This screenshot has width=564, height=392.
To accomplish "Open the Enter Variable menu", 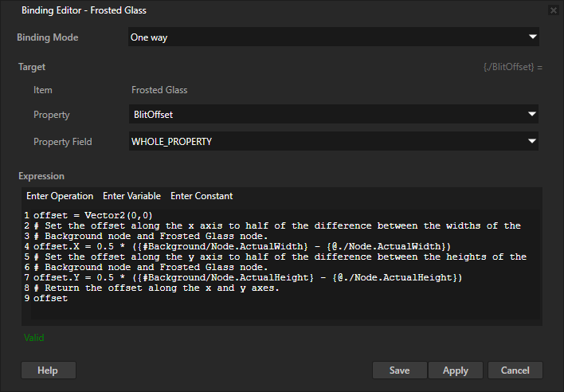I will 131,196.
